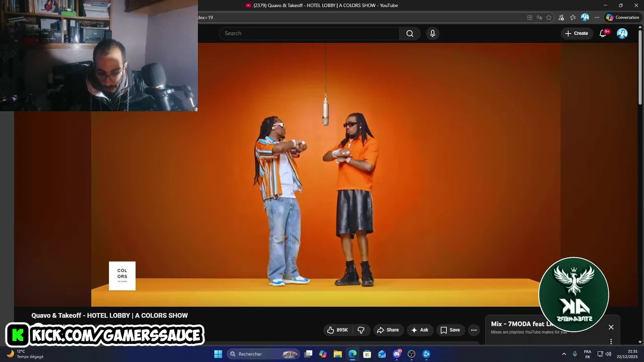Add this page to favorites star
The image size is (644, 362).
[x=549, y=17]
